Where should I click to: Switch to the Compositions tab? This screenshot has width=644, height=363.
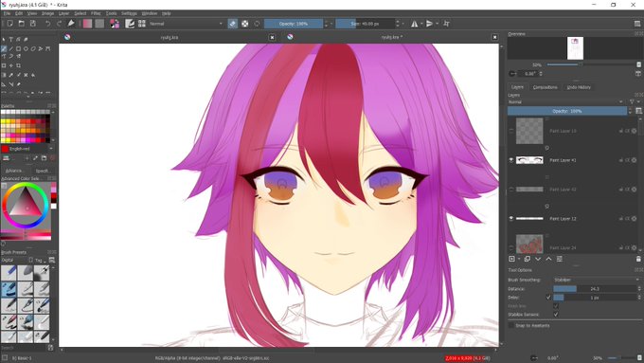(x=545, y=87)
